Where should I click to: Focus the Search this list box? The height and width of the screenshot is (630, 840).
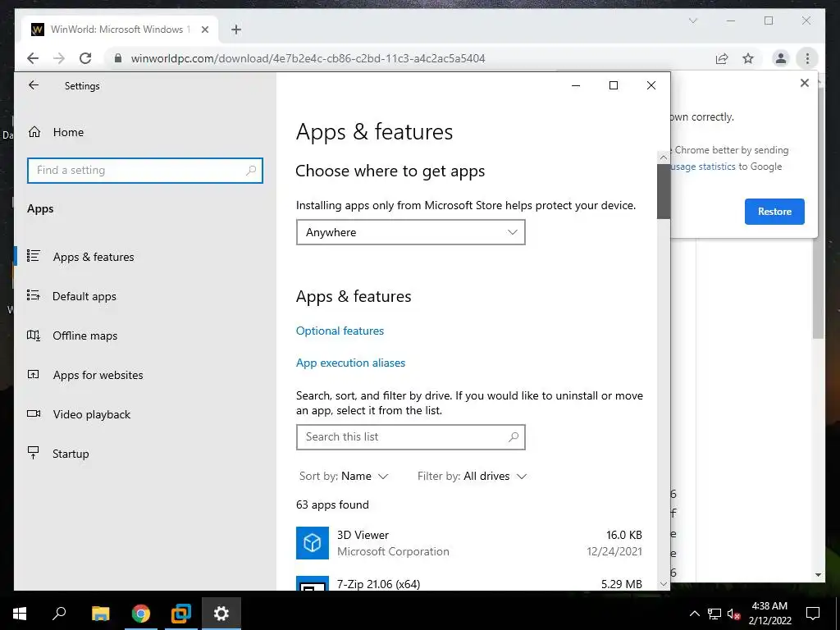(410, 436)
